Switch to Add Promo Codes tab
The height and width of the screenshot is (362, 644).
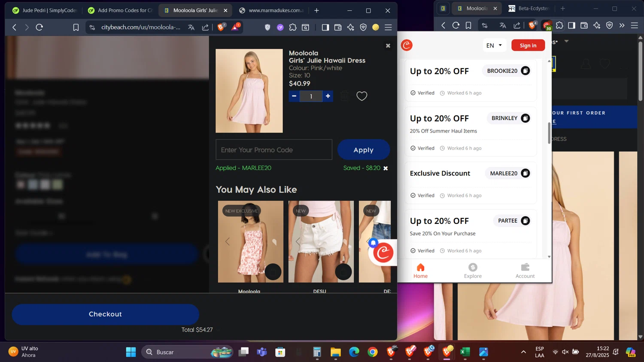pos(120,10)
